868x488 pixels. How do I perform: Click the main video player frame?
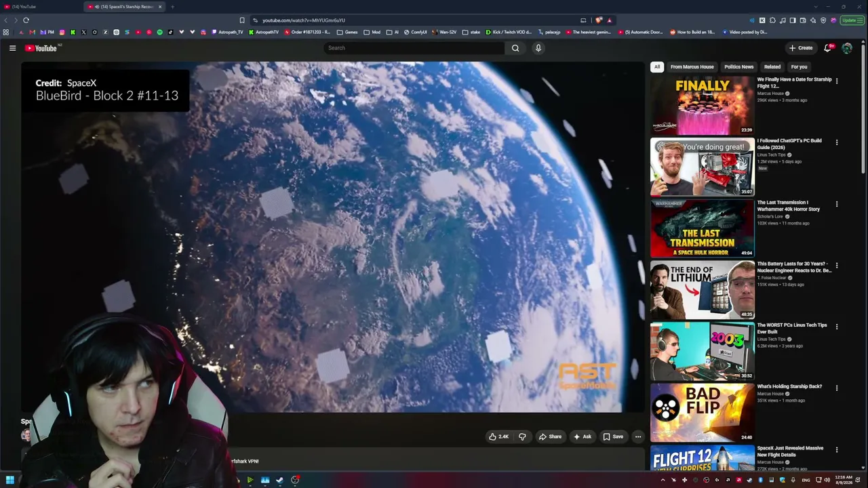point(332,237)
